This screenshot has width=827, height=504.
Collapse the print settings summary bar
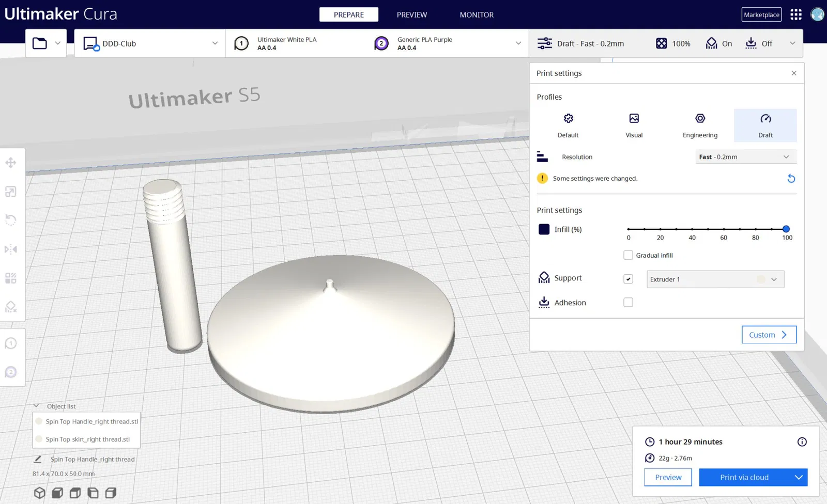tap(792, 43)
